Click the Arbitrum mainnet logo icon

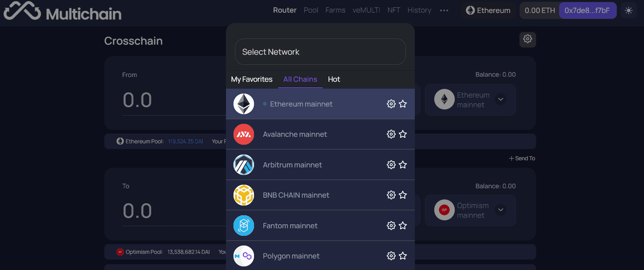(244, 165)
